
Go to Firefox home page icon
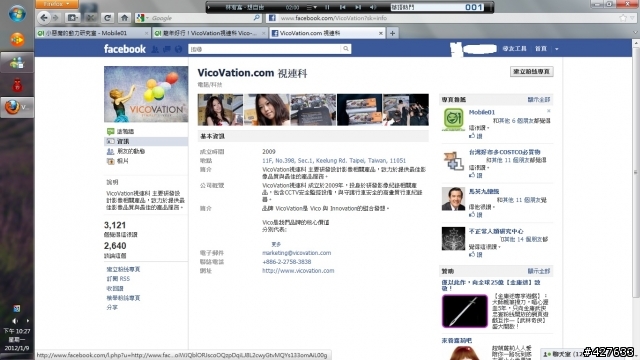[124, 18]
